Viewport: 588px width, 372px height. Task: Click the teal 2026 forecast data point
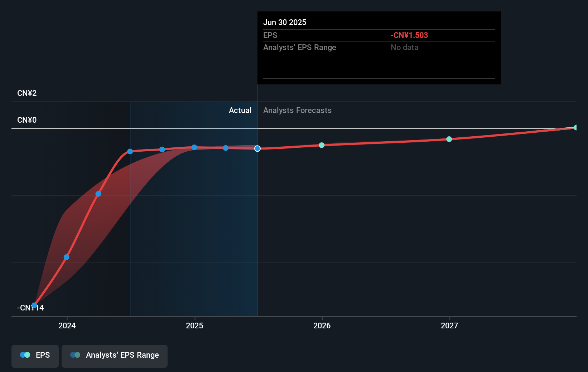321,145
